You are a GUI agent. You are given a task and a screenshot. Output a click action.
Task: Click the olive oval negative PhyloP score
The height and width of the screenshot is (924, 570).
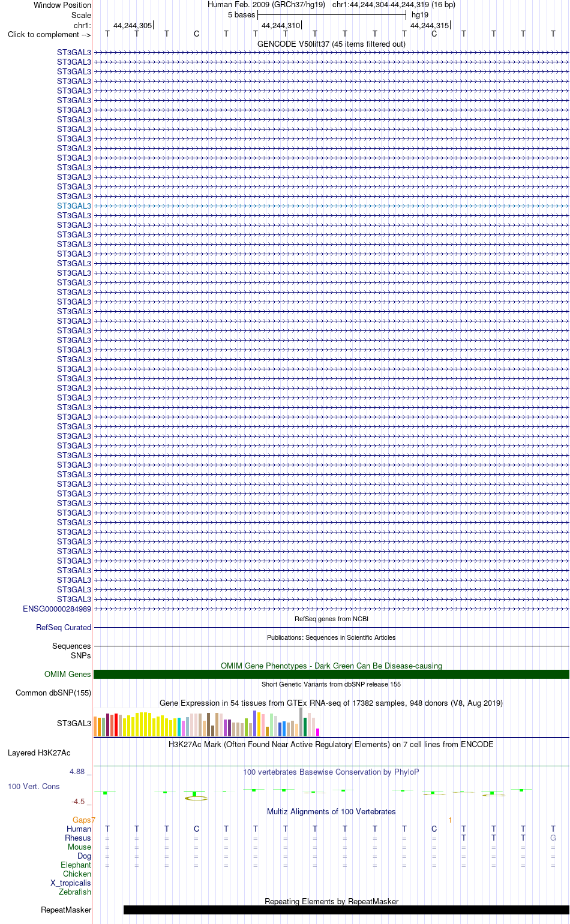(x=196, y=798)
